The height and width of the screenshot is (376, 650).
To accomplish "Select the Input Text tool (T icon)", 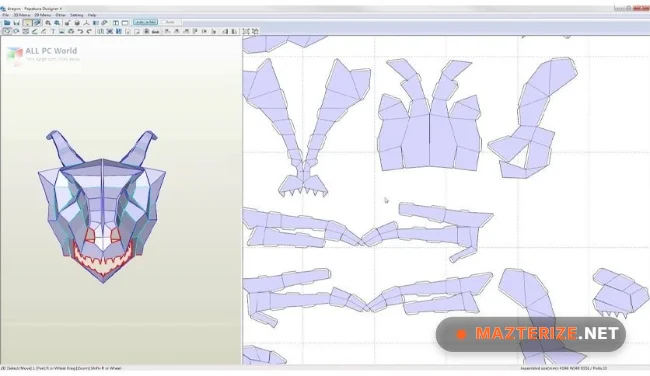I will [x=53, y=31].
